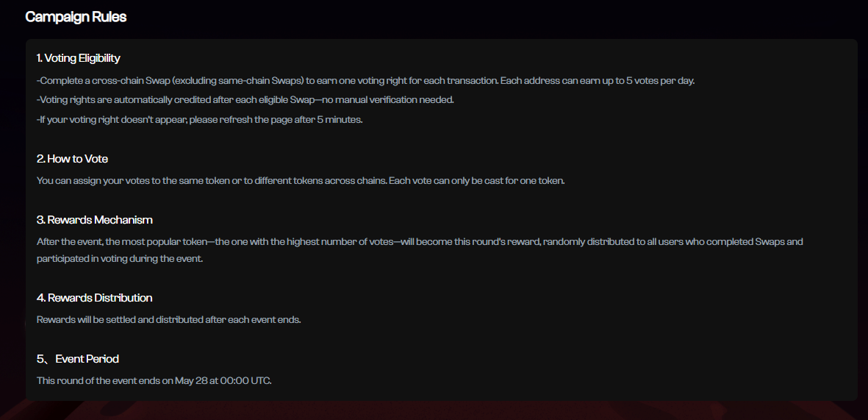This screenshot has height=420, width=868.
Task: Click the most popular token reward paragraph
Action: [x=420, y=250]
